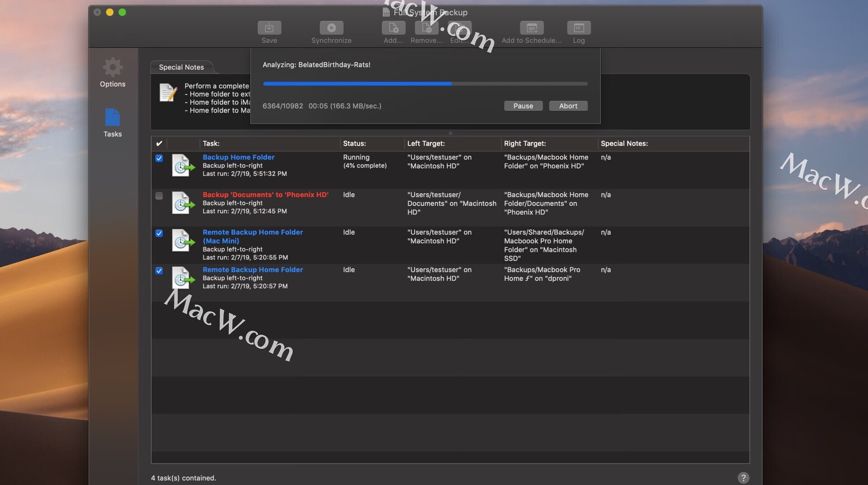Click the checkmark column header
The image size is (868, 485).
pos(159,143)
